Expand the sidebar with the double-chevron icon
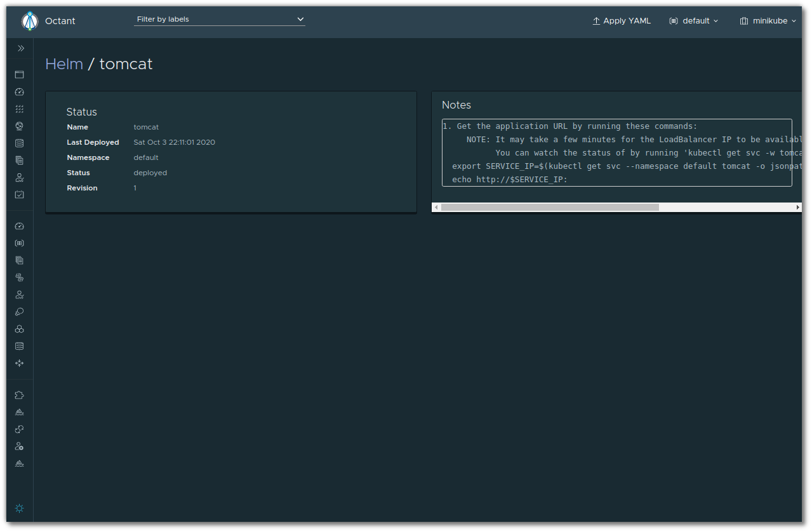This screenshot has width=812, height=532. pyautogui.click(x=20, y=48)
